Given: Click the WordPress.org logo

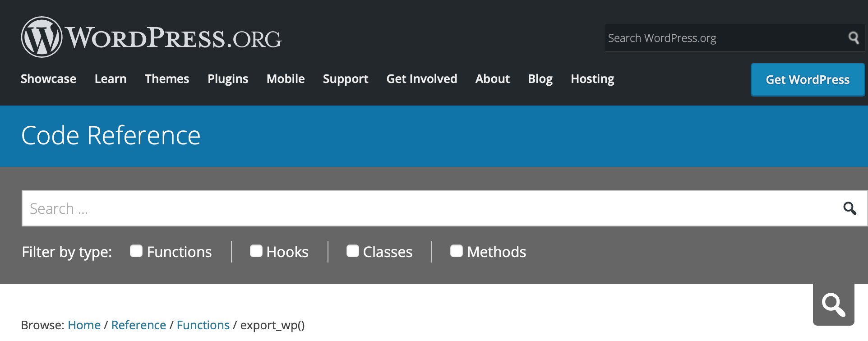Looking at the screenshot, I should pos(151,37).
